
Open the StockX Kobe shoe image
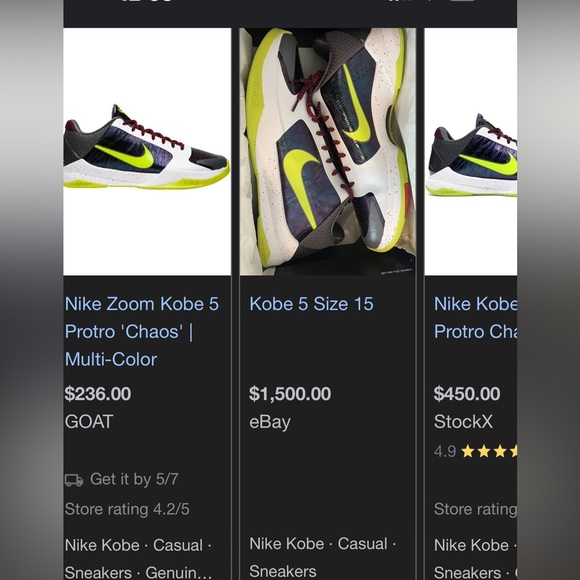[x=471, y=152]
